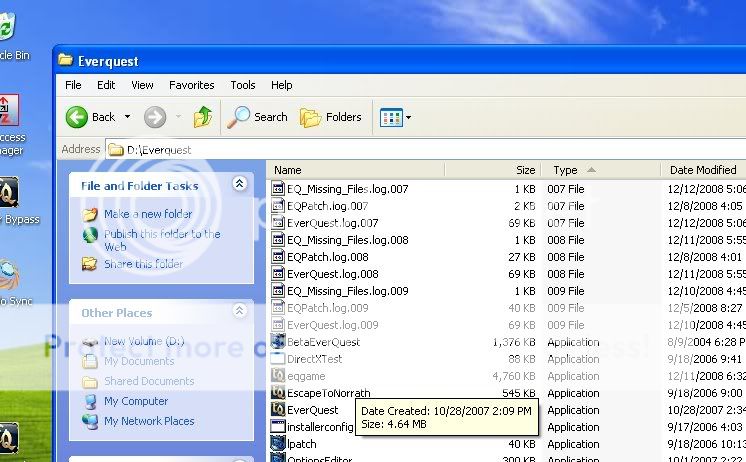Click the address bar showing D:\Everquest
746x462 pixels.
pyautogui.click(x=425, y=150)
